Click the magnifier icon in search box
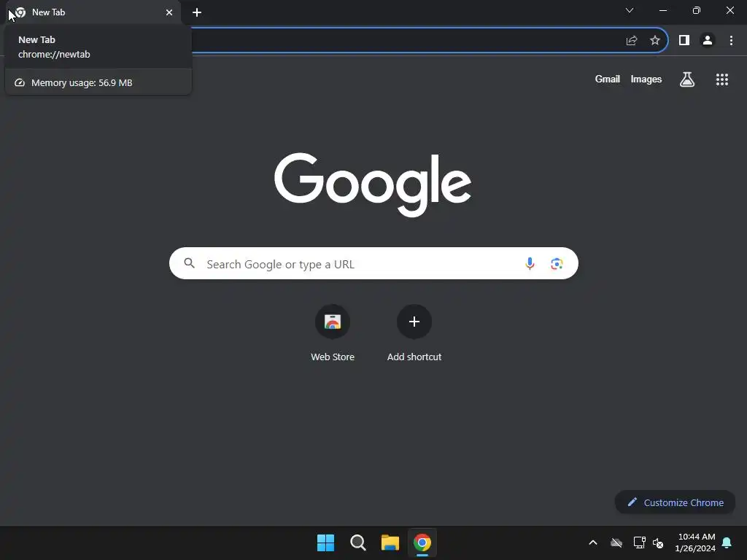The width and height of the screenshot is (747, 560). [x=189, y=262]
